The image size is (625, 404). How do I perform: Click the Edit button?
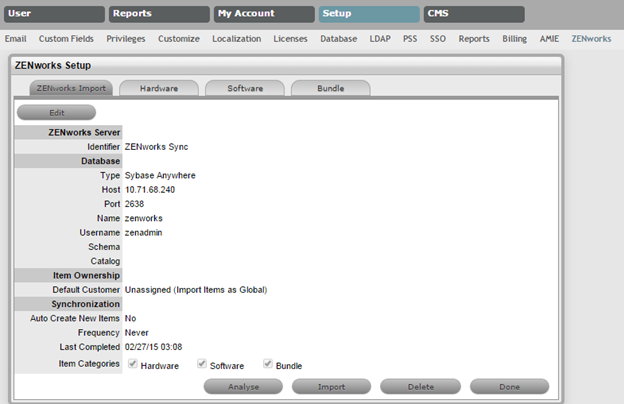(56, 112)
